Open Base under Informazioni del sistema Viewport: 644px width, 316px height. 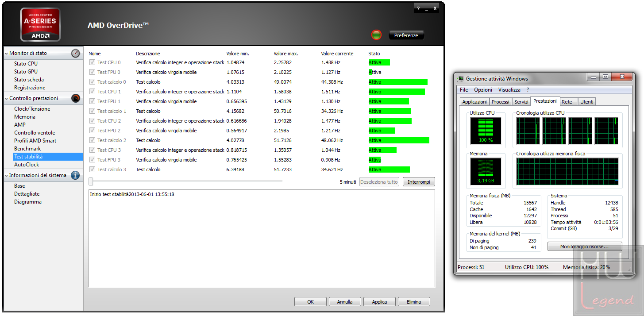(19, 186)
